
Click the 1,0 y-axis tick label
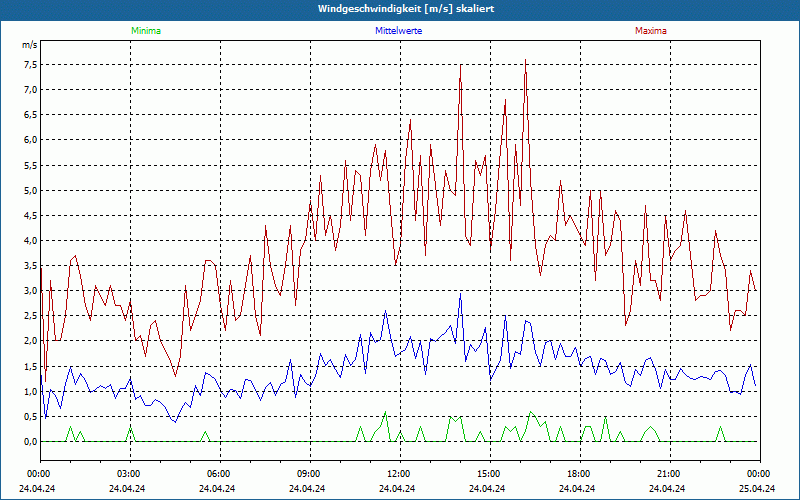30,391
